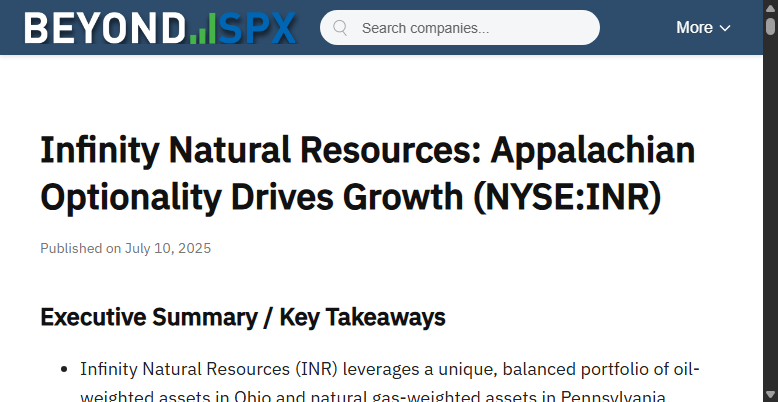Open the BeyondSPX logo homepage link
This screenshot has height=402, width=778.
(160, 28)
